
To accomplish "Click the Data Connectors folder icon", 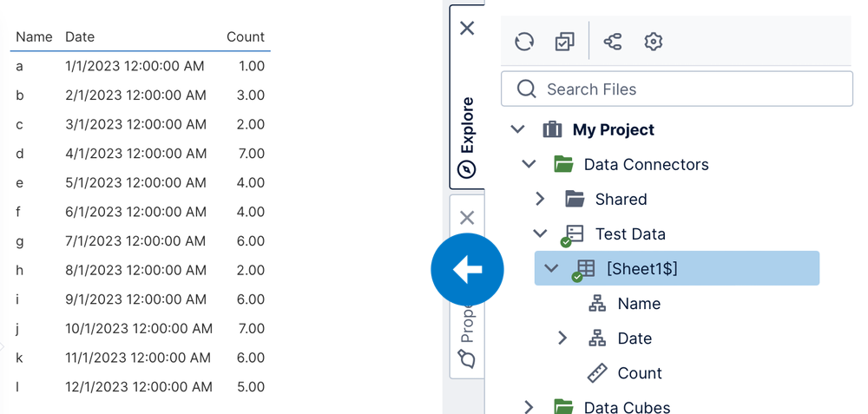I will coord(563,164).
